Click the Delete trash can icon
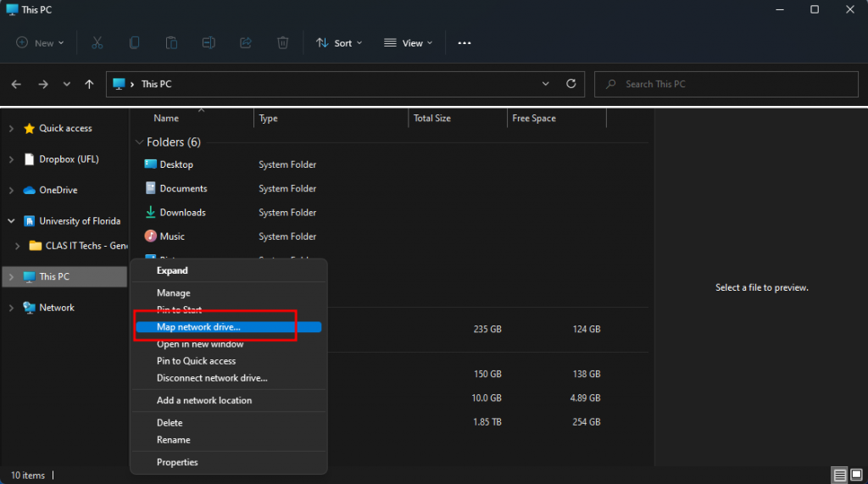 [x=283, y=42]
